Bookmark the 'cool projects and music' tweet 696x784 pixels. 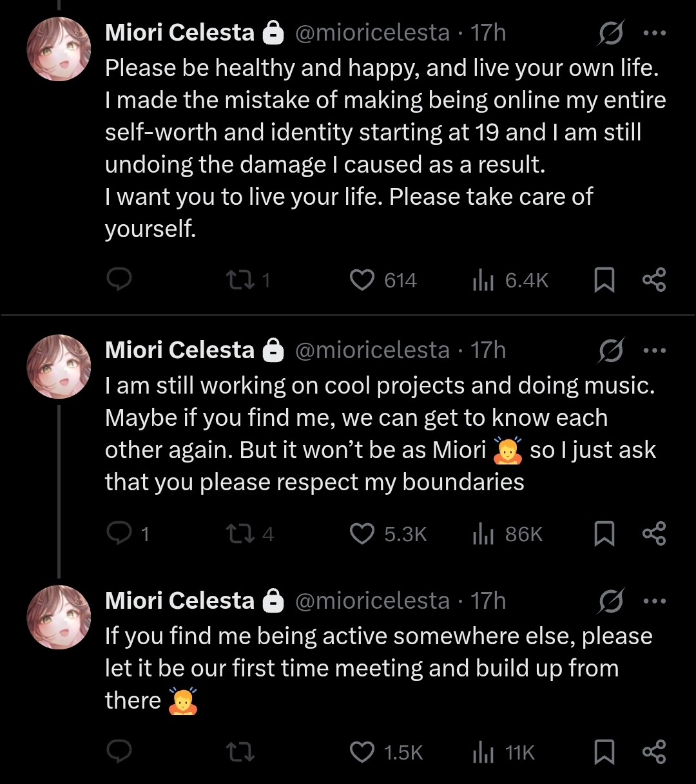coord(604,534)
